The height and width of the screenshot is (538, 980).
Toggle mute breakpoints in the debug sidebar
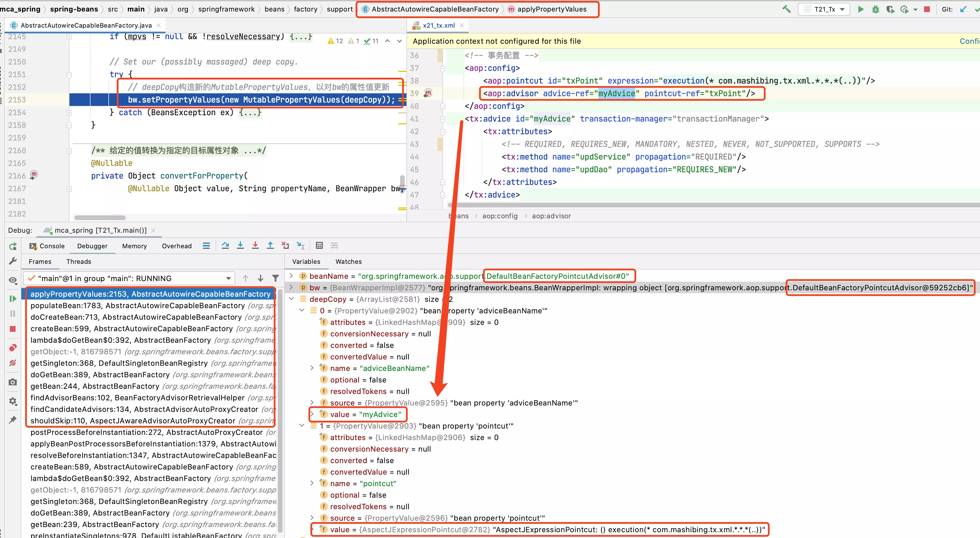pyautogui.click(x=13, y=363)
